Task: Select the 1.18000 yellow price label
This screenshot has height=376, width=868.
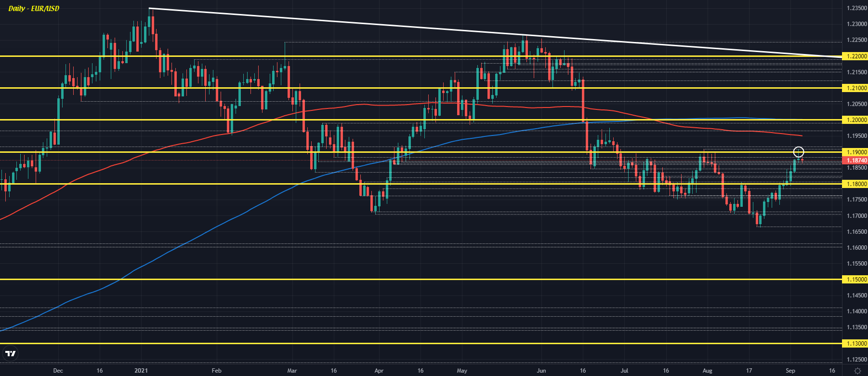Action: coord(854,184)
